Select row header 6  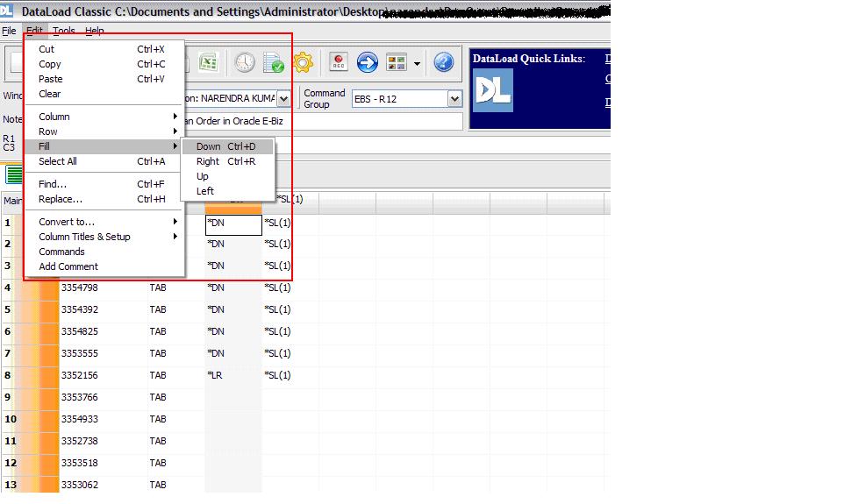coord(8,331)
